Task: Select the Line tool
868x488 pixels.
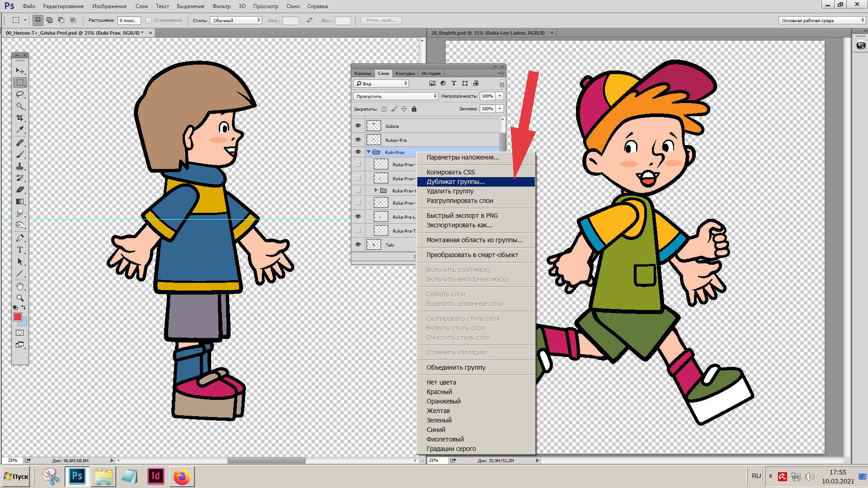Action: [20, 273]
